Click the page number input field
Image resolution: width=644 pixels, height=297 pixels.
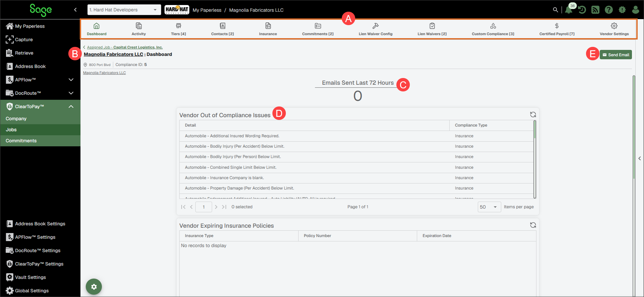204,207
